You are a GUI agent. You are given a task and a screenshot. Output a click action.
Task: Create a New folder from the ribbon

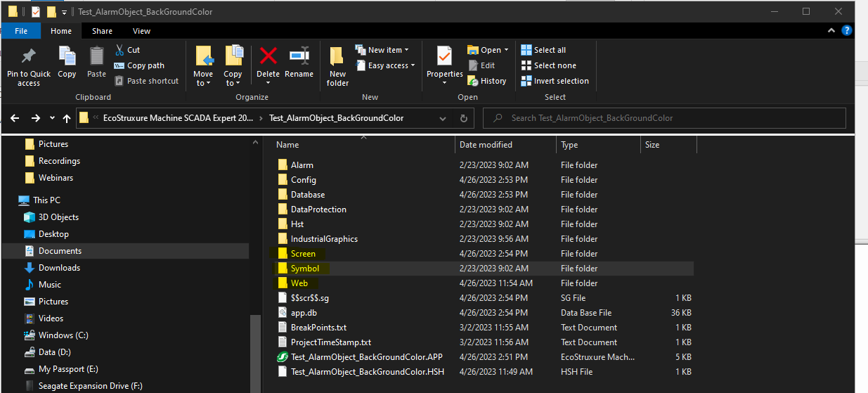337,67
